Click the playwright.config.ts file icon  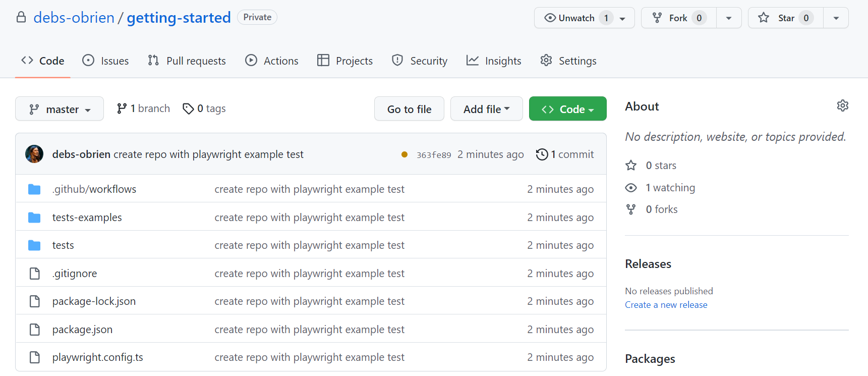pos(35,357)
